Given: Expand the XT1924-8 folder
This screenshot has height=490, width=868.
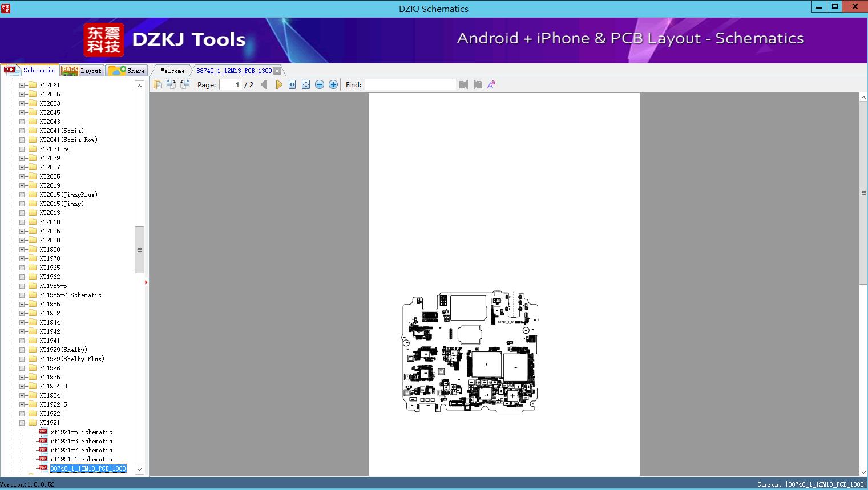Looking at the screenshot, I should [x=22, y=386].
